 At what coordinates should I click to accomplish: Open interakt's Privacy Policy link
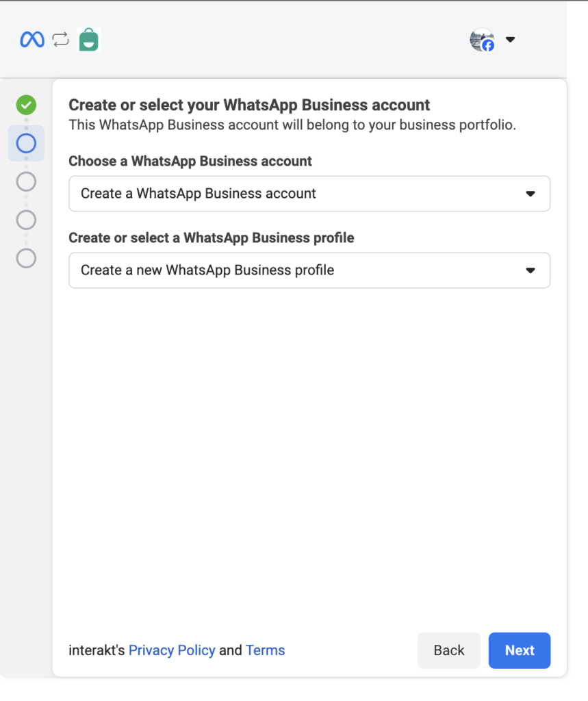tap(172, 650)
